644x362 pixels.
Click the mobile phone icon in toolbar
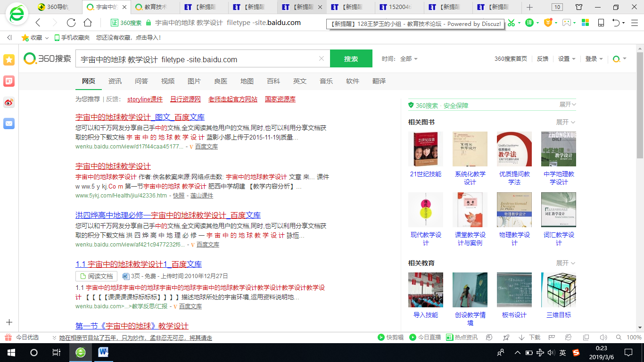(601, 23)
